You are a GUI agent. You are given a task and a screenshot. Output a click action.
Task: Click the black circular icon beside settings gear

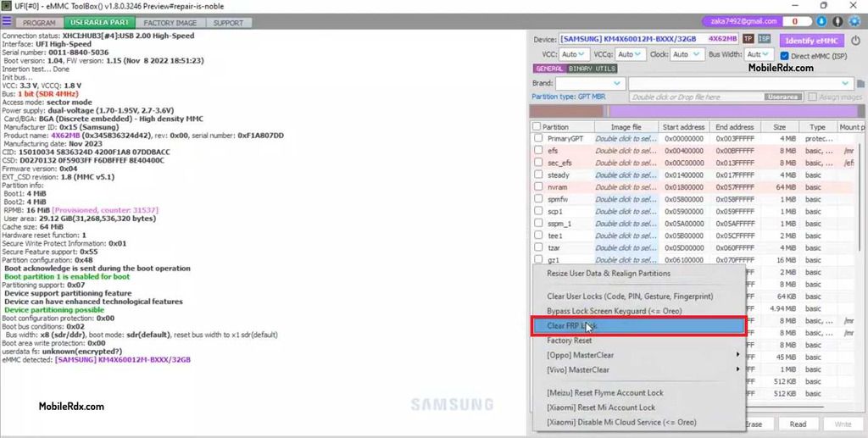(x=838, y=21)
